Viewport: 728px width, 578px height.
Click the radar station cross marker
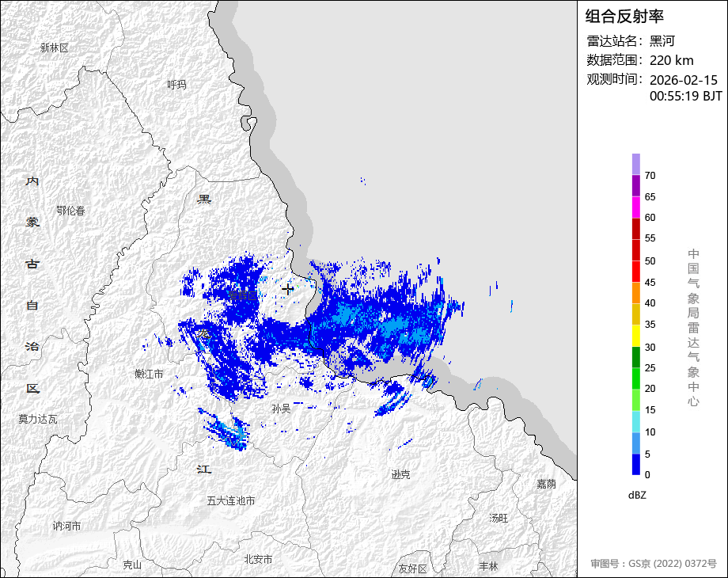tap(288, 290)
